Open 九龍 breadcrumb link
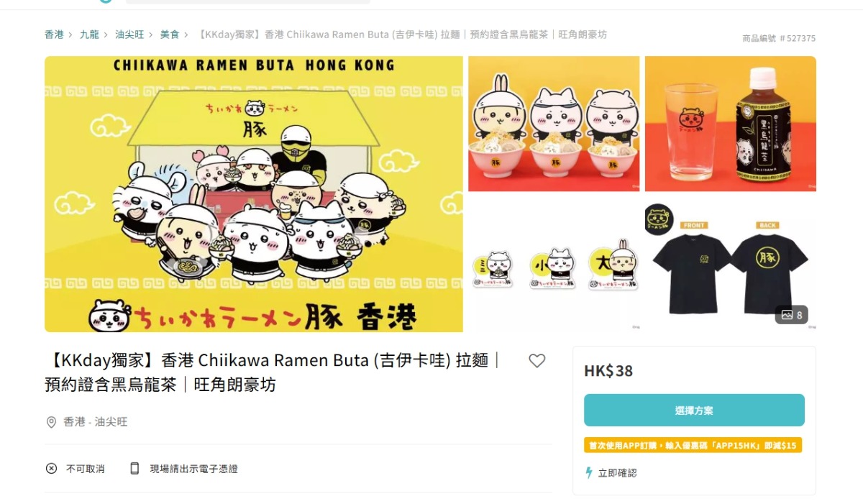This screenshot has width=863, height=504. 89,35
